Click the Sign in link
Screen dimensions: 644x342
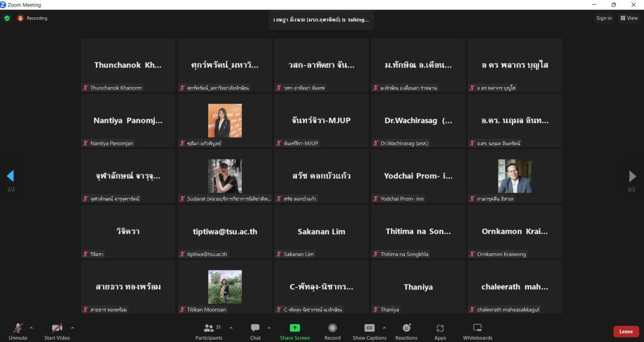coord(603,18)
